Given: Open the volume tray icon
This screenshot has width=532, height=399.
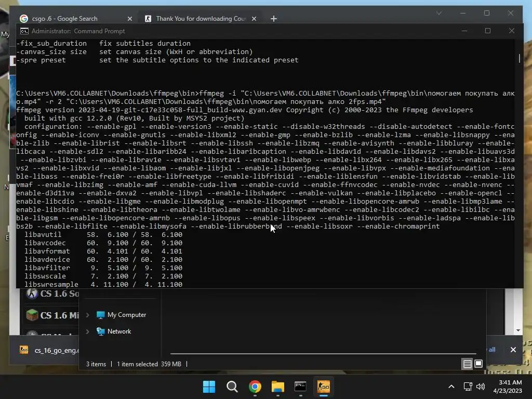Looking at the screenshot, I should (481, 387).
